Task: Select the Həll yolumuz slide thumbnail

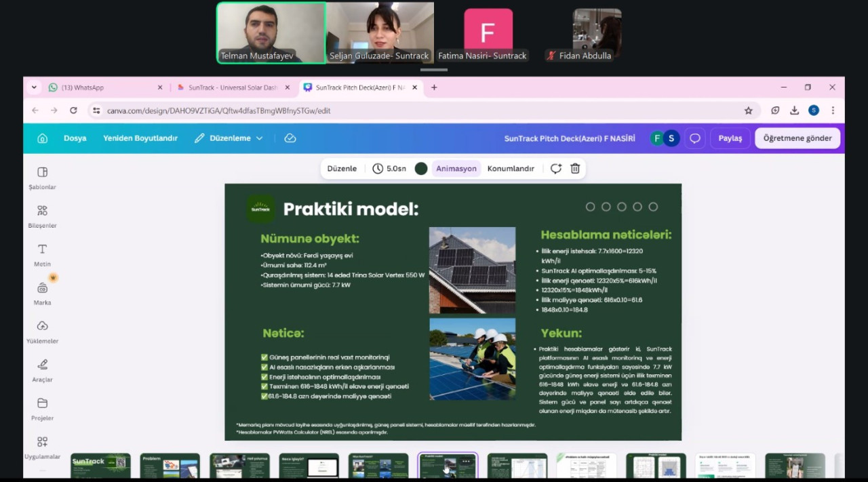Action: point(239,465)
